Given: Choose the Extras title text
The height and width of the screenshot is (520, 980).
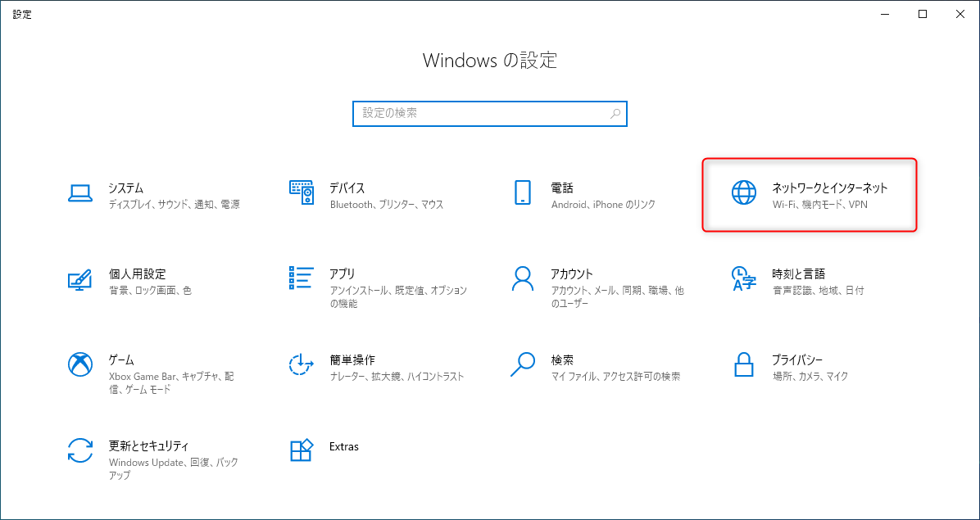Looking at the screenshot, I should (x=344, y=446).
